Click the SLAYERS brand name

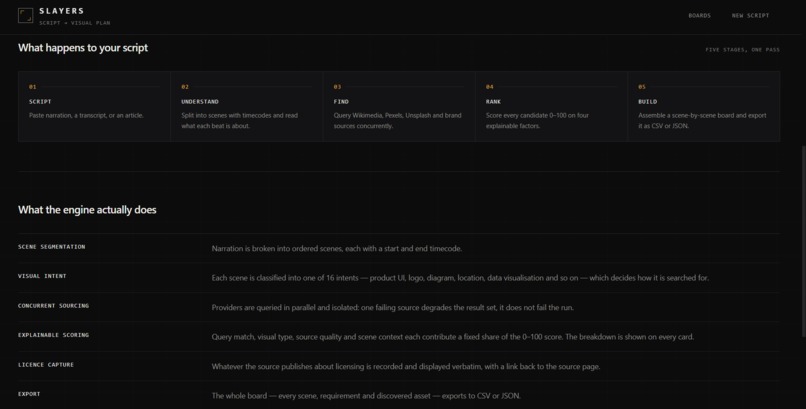tap(62, 11)
